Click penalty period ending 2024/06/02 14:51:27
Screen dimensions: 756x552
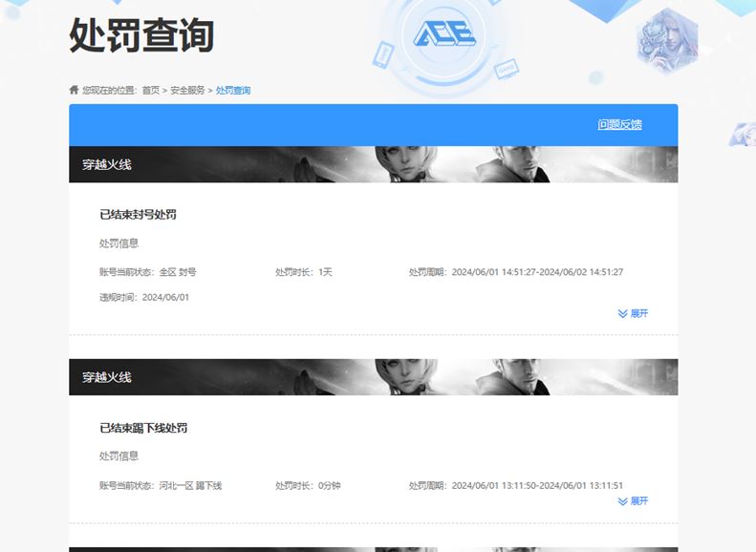(x=516, y=272)
